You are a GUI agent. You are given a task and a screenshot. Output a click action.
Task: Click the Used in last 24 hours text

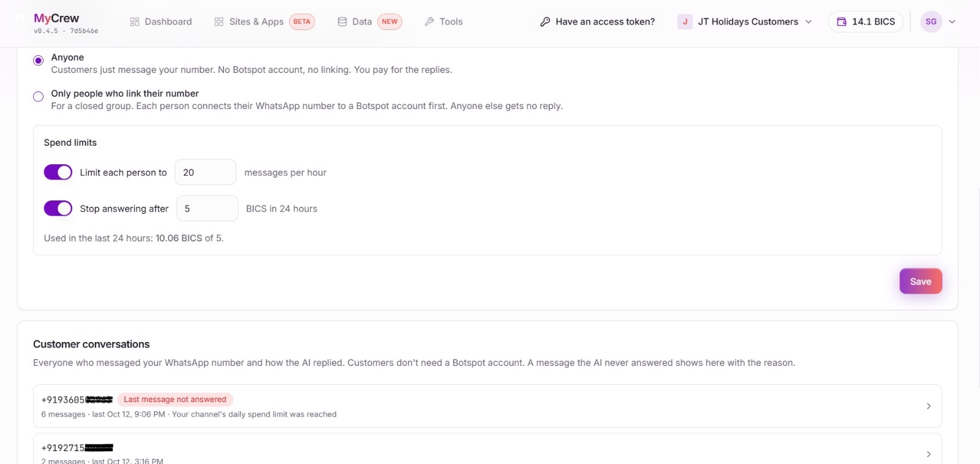(x=134, y=238)
